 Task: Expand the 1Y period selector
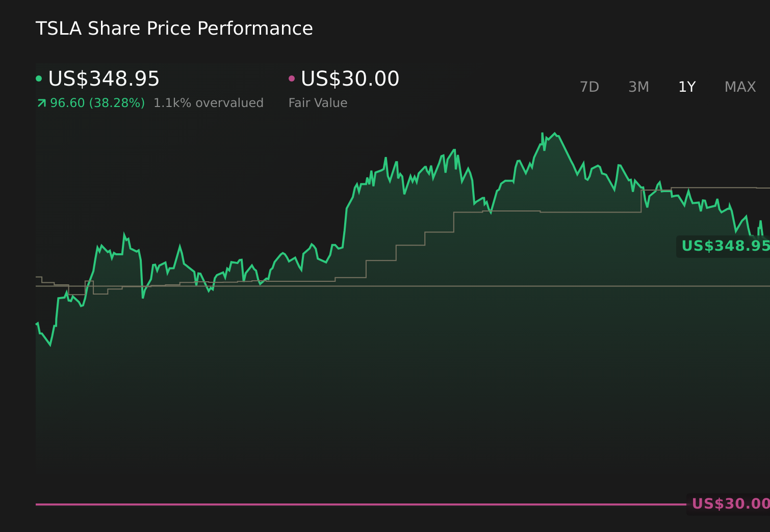click(x=687, y=87)
